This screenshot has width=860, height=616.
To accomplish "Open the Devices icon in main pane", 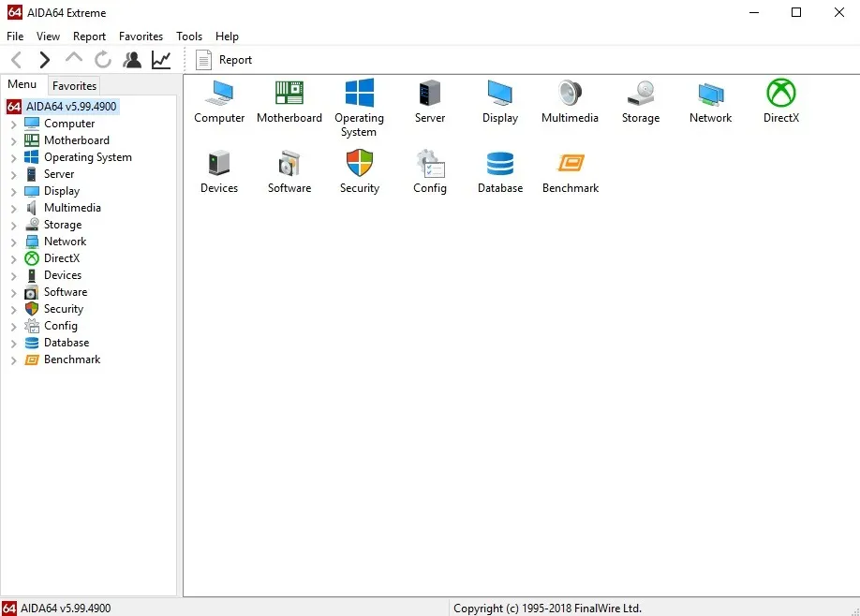I will click(x=219, y=163).
